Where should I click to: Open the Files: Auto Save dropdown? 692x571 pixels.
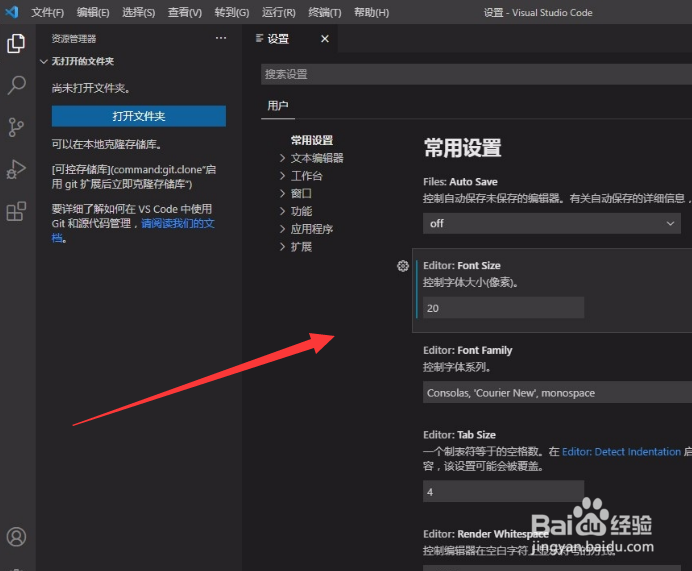click(552, 223)
